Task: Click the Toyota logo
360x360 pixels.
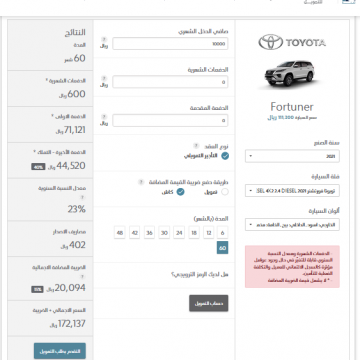Action: click(292, 42)
